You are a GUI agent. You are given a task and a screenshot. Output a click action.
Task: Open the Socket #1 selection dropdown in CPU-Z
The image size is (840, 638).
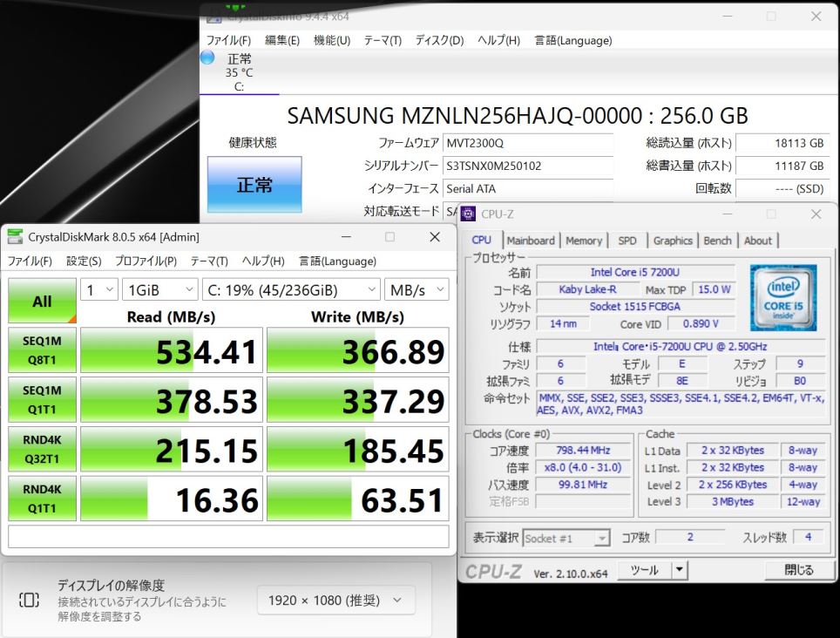pyautogui.click(x=566, y=538)
